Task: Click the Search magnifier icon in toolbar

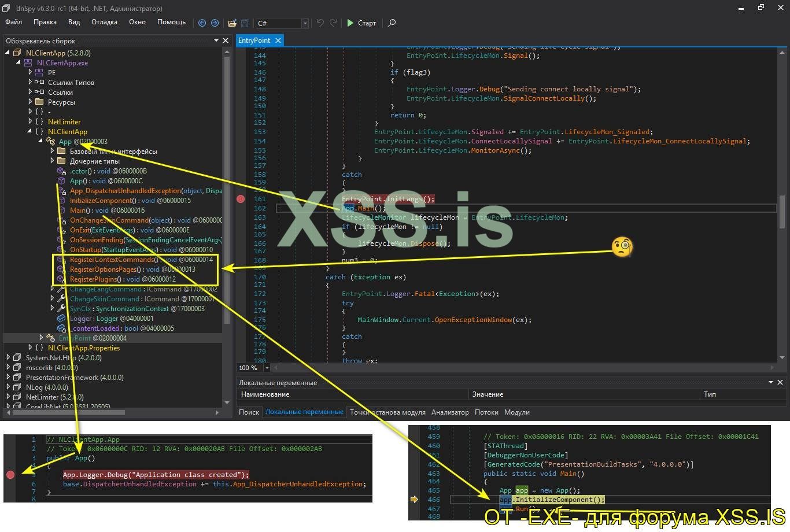Action: pyautogui.click(x=392, y=23)
